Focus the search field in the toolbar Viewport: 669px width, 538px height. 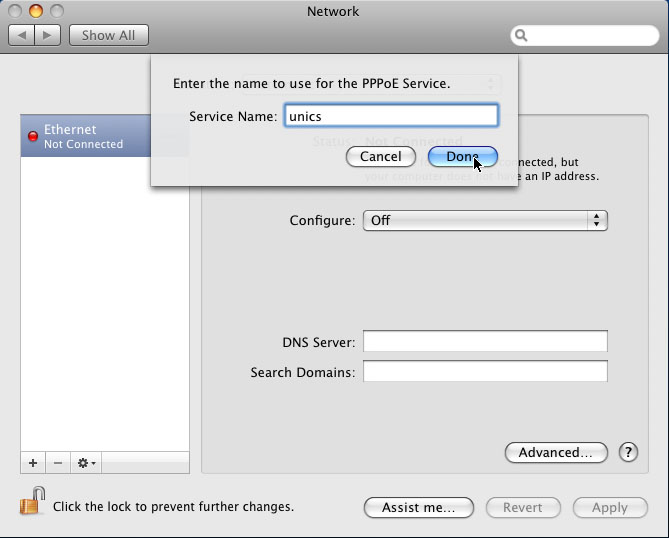(x=585, y=35)
